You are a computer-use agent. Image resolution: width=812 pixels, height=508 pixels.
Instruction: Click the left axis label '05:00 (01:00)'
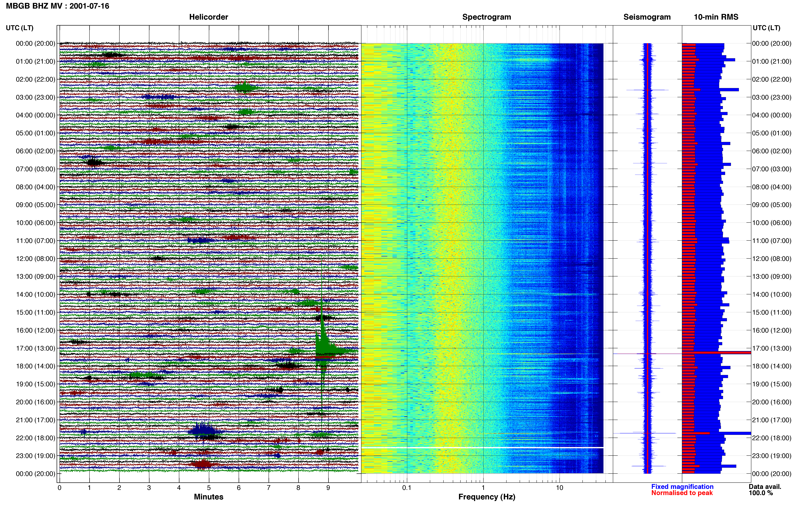35,133
